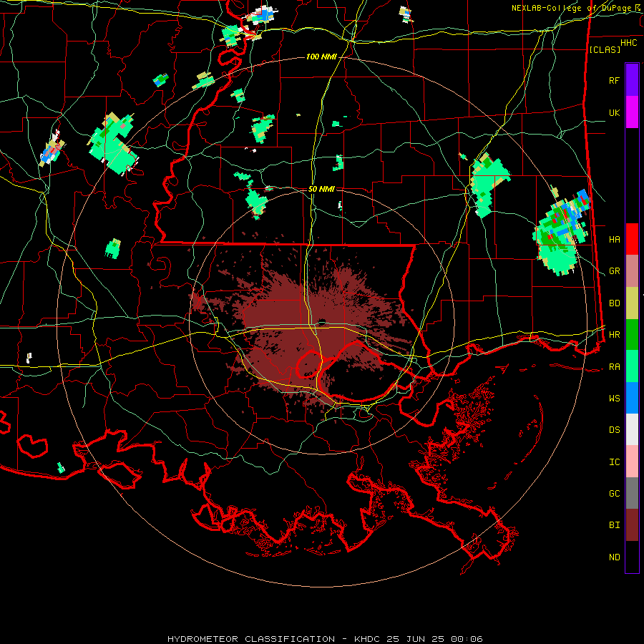Pick the yellow BD big drops swatch
This screenshot has width=644, height=644.
tap(632, 303)
